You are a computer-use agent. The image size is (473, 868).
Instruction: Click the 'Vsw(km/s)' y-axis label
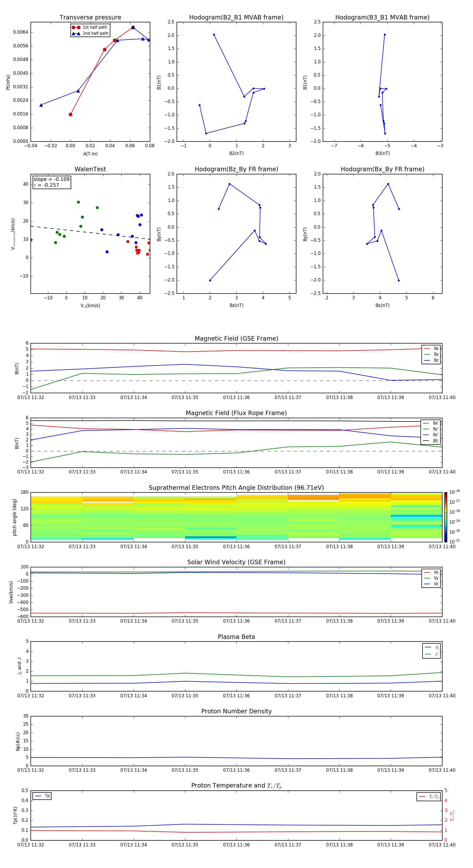point(11,592)
